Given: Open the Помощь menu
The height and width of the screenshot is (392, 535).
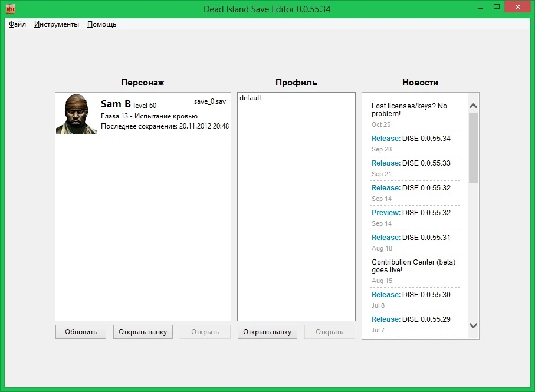Looking at the screenshot, I should tap(101, 24).
